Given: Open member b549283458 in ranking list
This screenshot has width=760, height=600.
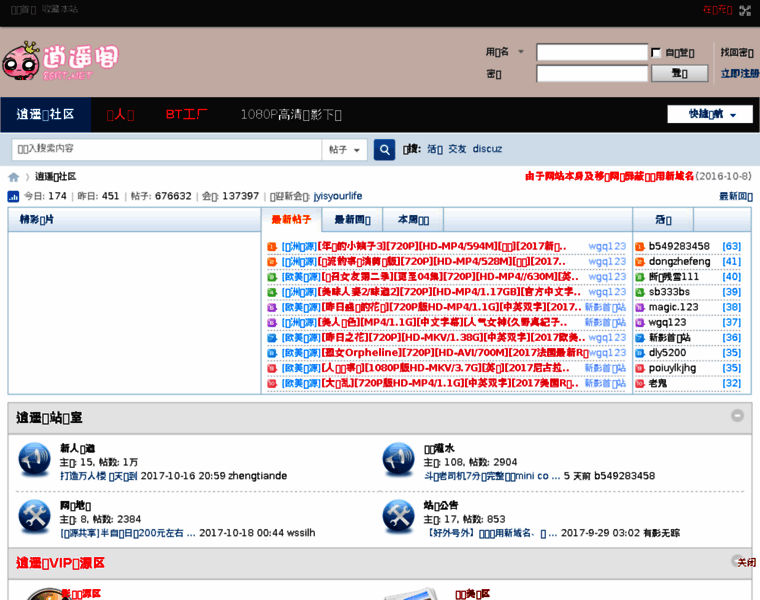Looking at the screenshot, I should 679,247.
